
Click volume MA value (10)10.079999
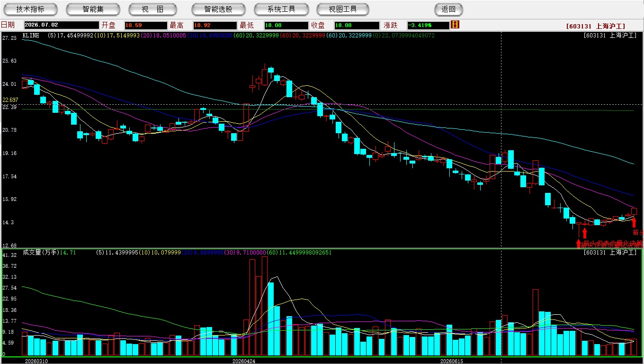coord(160,253)
